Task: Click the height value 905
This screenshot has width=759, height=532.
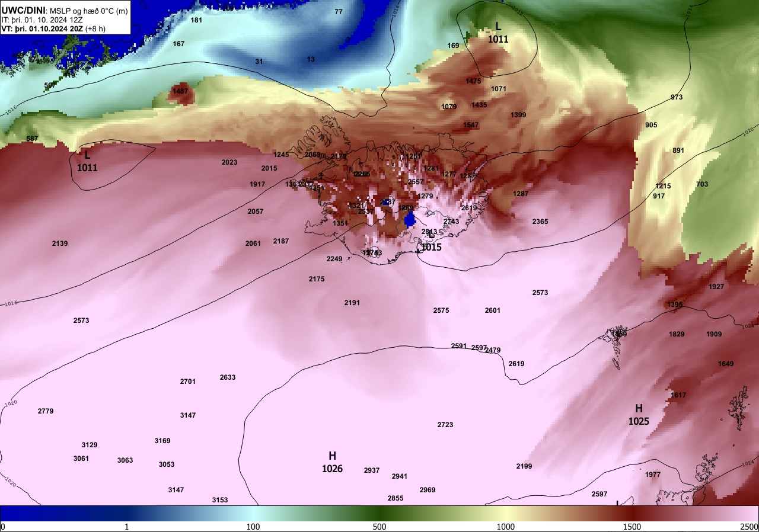Action: point(651,125)
